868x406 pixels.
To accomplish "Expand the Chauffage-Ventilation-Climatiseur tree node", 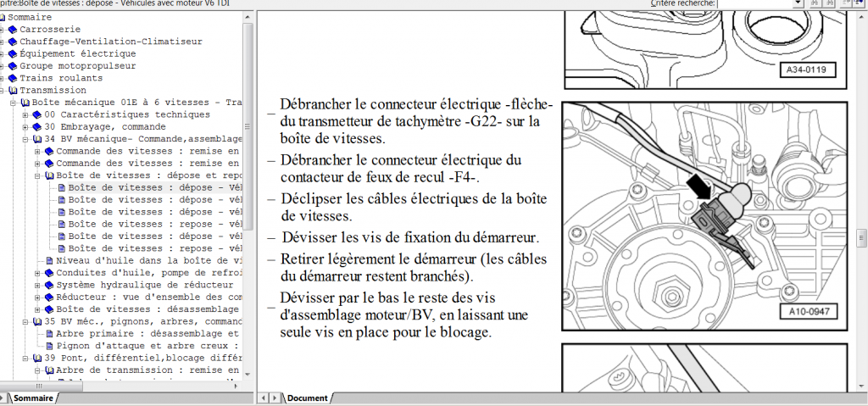I will click(3, 42).
